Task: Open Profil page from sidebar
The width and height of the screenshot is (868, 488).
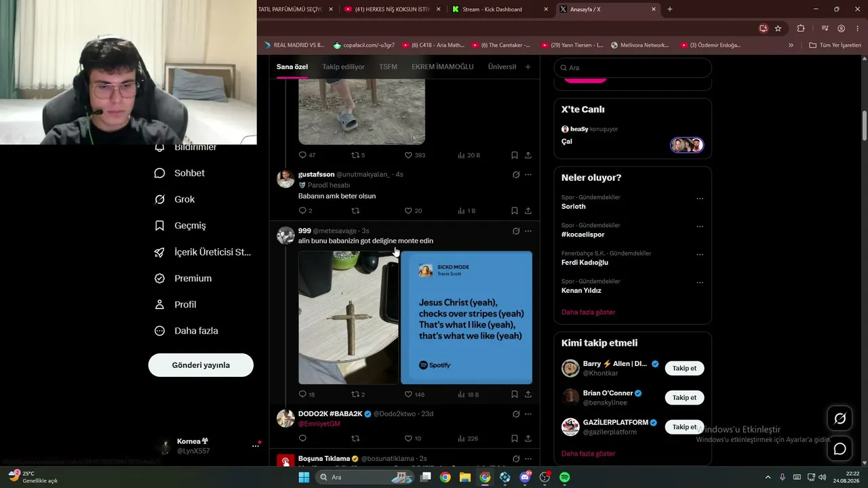Action: pyautogui.click(x=176, y=305)
